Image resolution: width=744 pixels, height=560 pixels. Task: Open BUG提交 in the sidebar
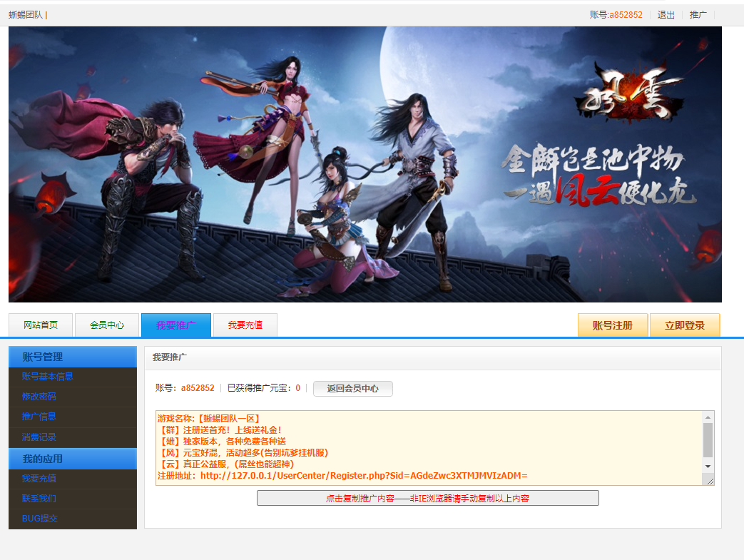39,519
